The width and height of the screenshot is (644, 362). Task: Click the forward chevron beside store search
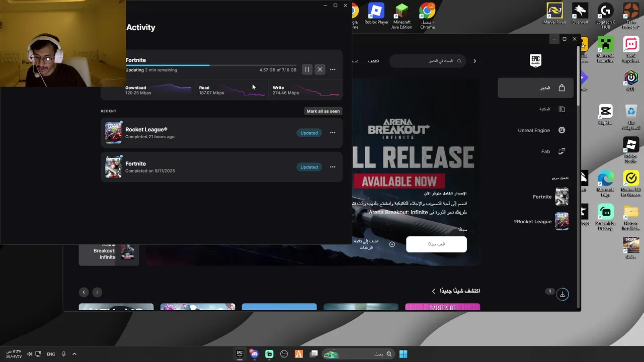click(x=474, y=61)
